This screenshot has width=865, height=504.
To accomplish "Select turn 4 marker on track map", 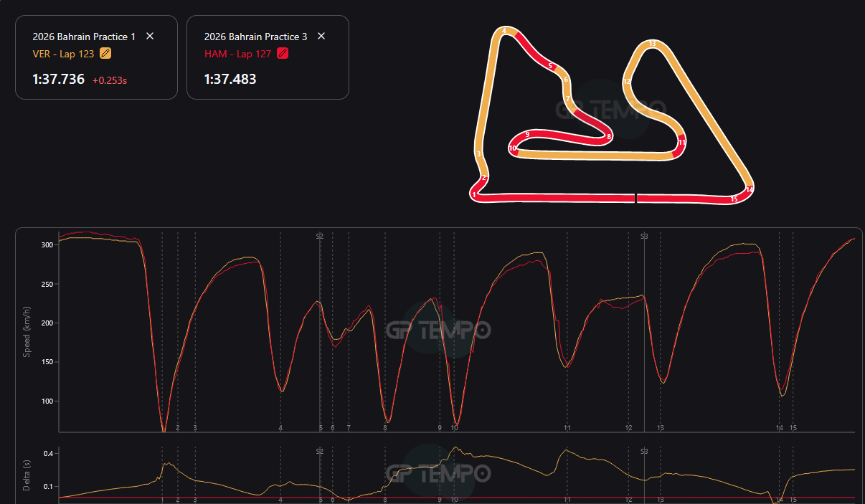I will point(505,31).
